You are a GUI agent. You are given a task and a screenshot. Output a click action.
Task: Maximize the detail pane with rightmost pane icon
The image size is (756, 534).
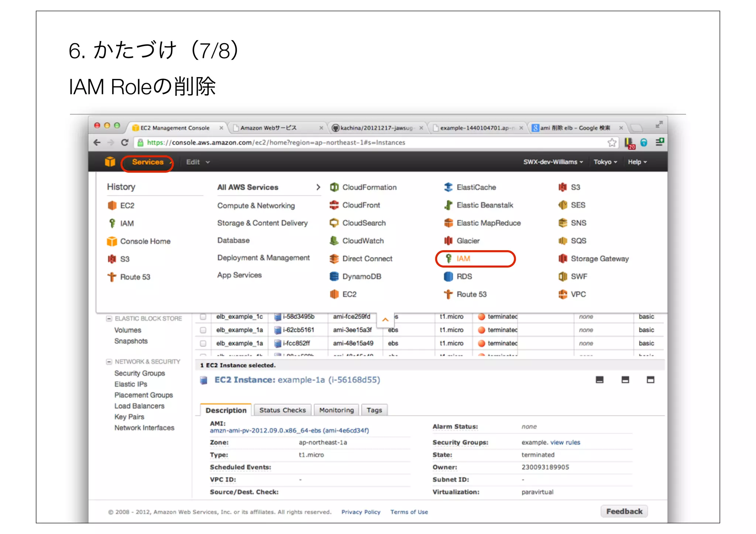click(650, 380)
